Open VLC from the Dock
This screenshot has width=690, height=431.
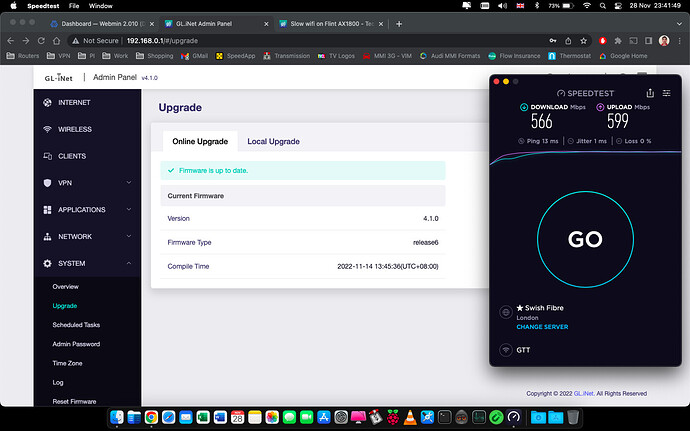coord(410,417)
